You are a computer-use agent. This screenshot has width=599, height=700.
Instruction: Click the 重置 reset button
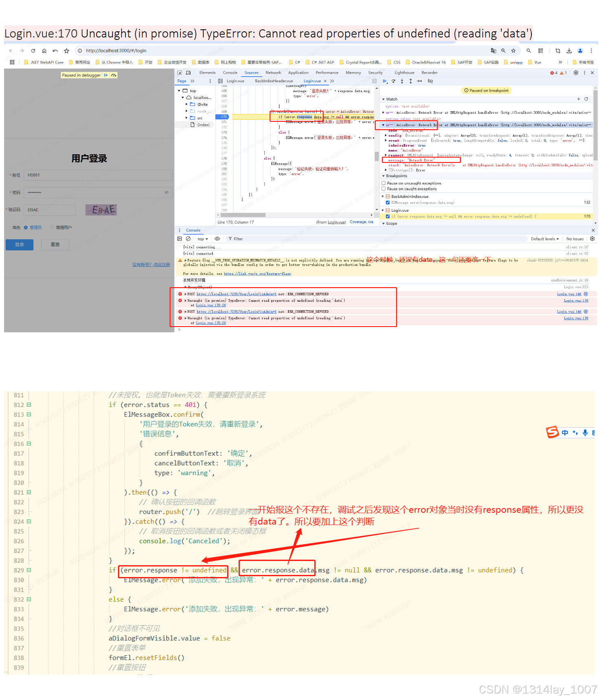(55, 245)
